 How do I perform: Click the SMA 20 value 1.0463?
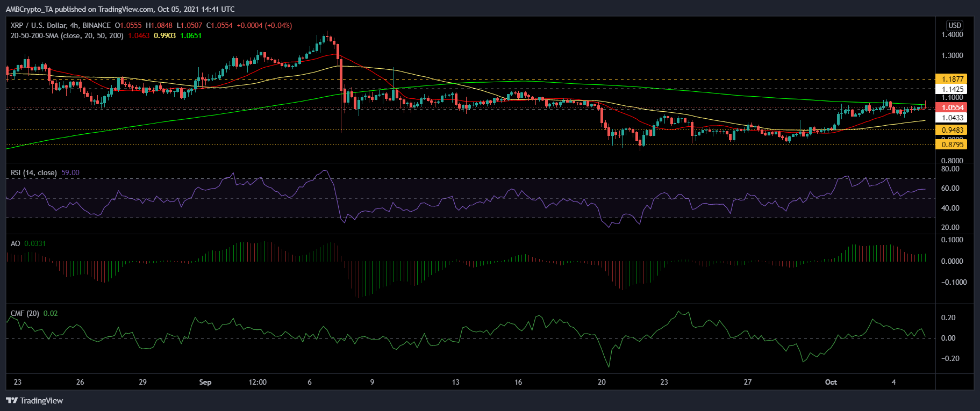139,35
